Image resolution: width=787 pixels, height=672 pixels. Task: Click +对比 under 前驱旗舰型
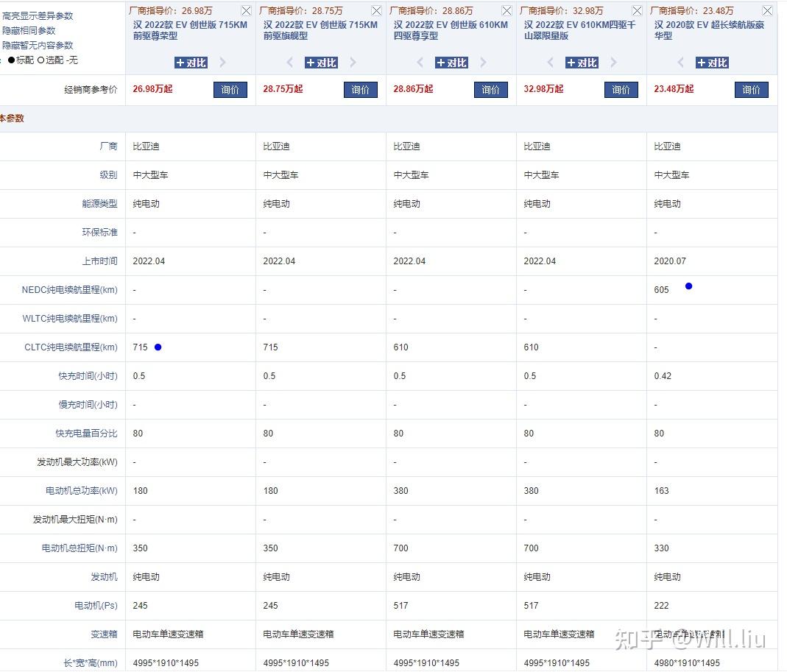(x=321, y=63)
